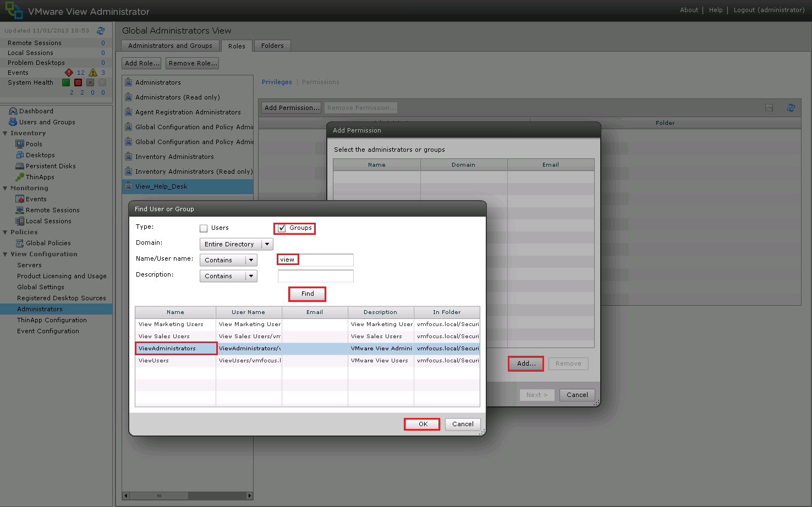
Task: Click the Pools icon in Inventory
Action: coord(20,144)
